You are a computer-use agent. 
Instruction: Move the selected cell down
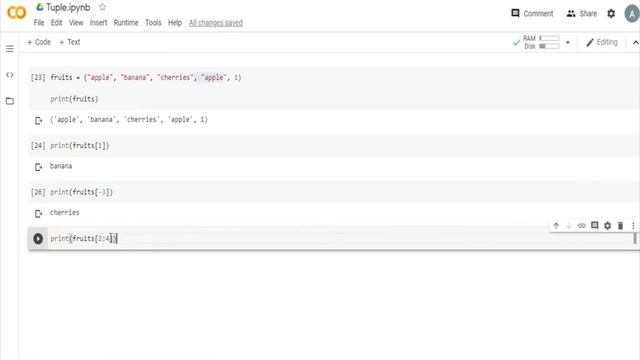tap(569, 225)
